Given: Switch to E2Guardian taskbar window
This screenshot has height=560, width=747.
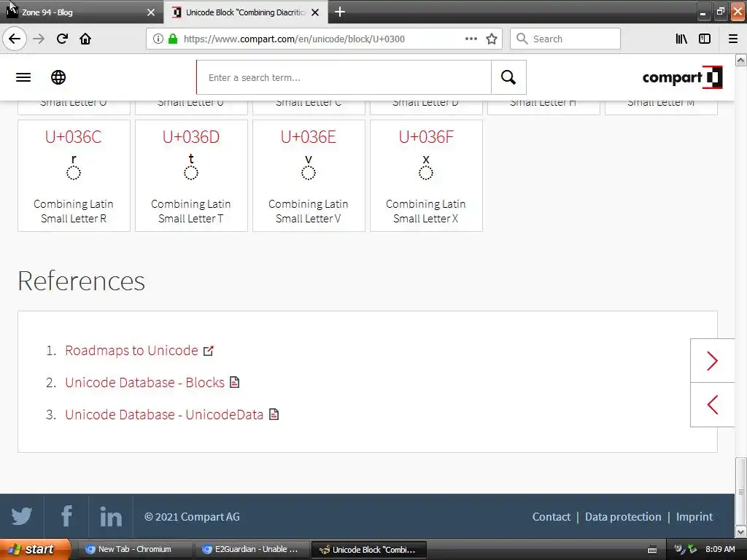Looking at the screenshot, I should click(251, 549).
